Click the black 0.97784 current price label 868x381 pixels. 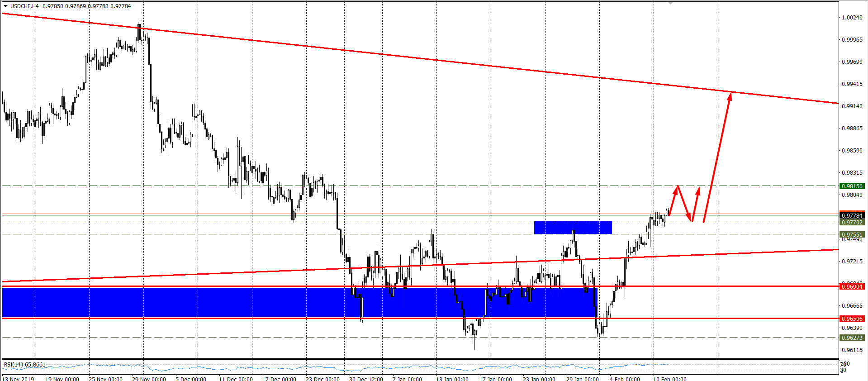[852, 215]
